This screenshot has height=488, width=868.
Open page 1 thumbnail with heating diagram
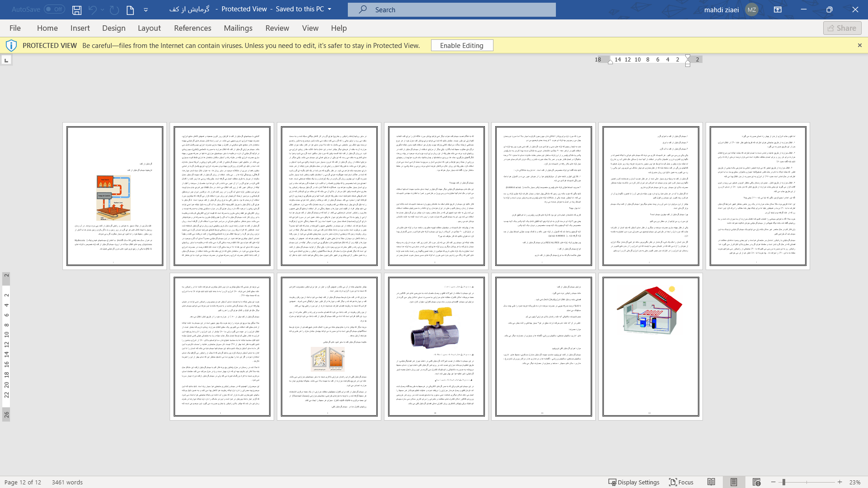(x=114, y=196)
